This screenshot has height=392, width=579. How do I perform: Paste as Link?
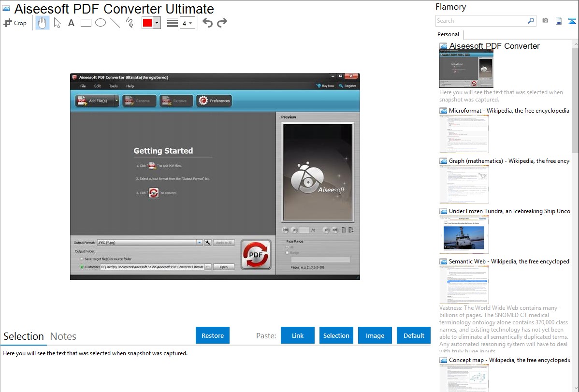[298, 335]
